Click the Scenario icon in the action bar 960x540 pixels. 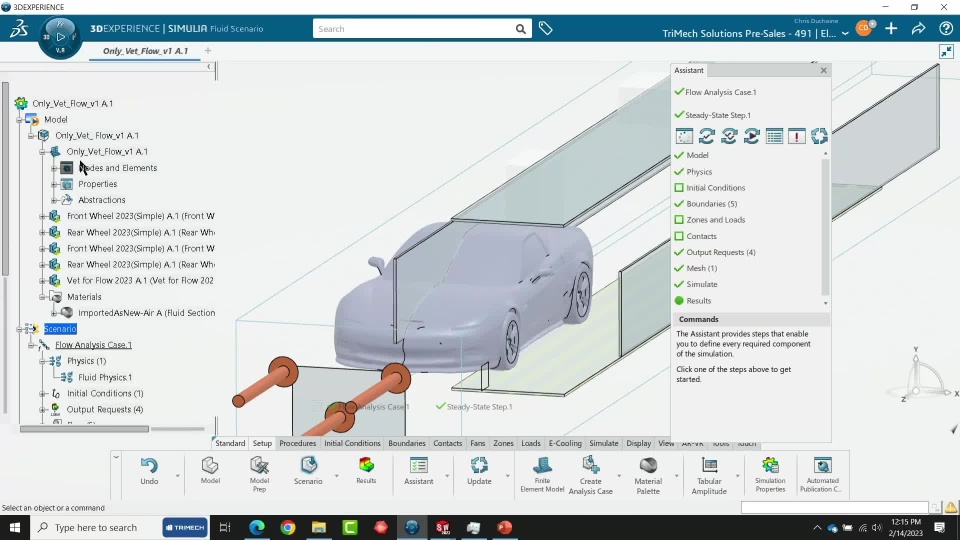point(308,466)
